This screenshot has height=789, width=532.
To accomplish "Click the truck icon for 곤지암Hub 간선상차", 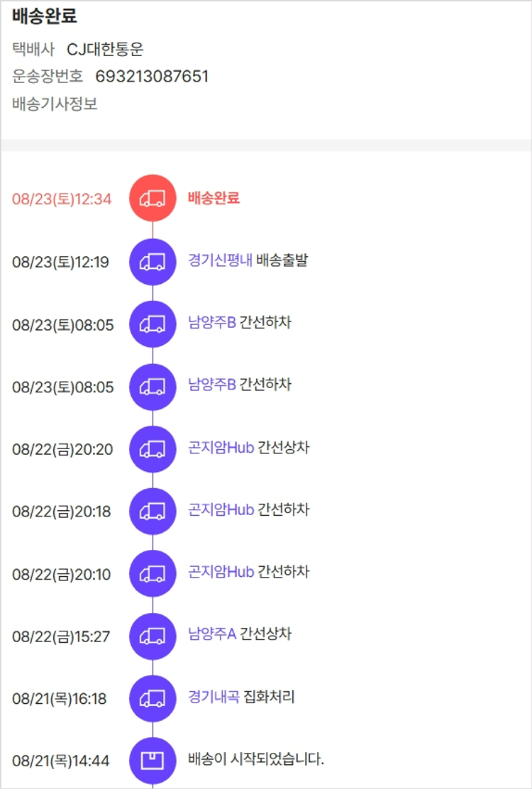I will (x=153, y=449).
